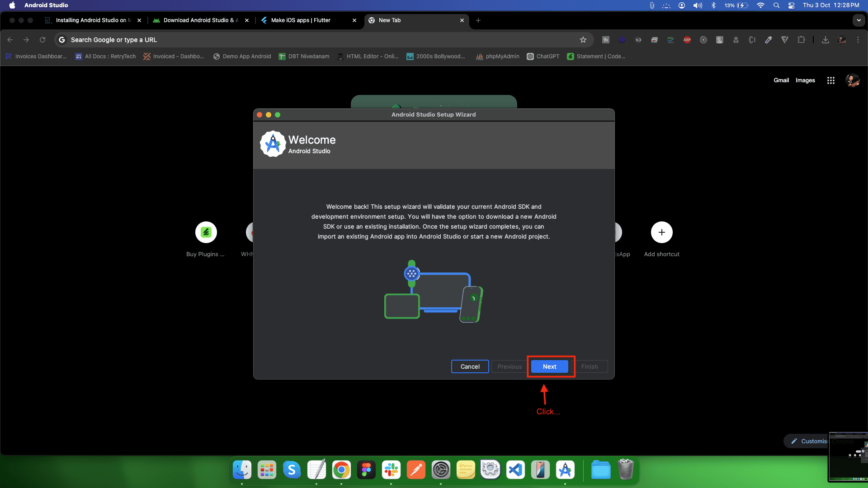Click the Chrome downloads icon

tap(825, 40)
